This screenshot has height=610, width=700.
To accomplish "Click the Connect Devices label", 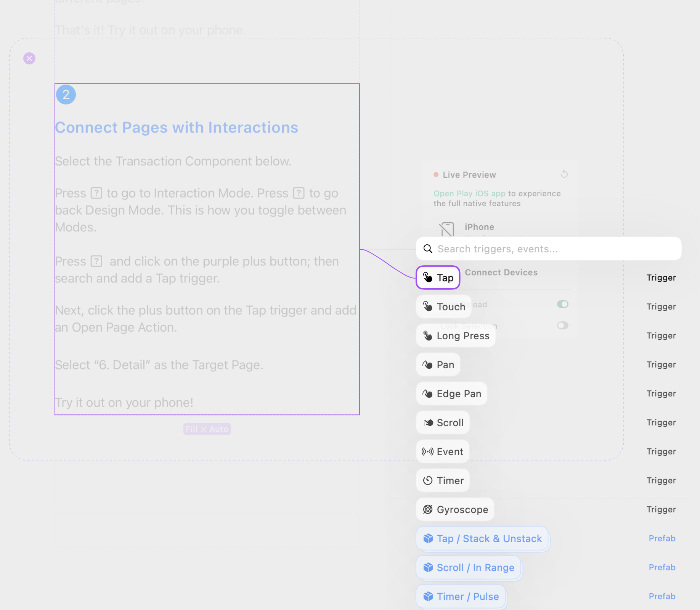I will tap(501, 272).
